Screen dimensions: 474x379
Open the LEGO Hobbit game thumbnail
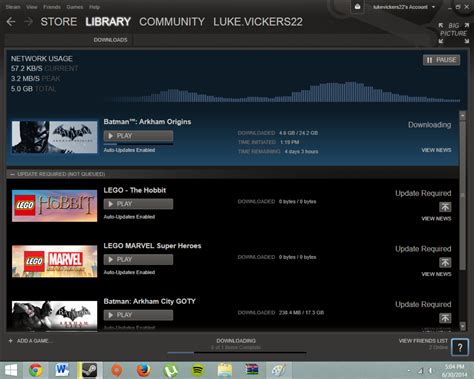[x=55, y=206]
